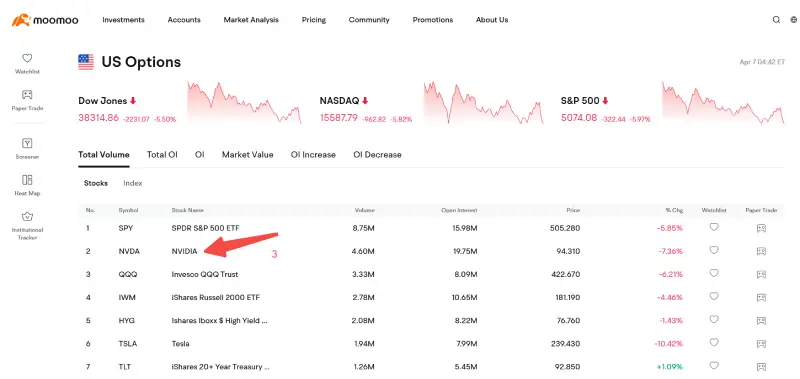Switch to the OI tab
800x379 pixels.
(x=199, y=155)
